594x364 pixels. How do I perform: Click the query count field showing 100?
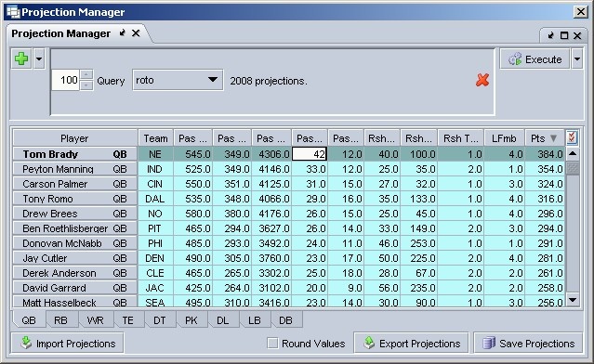click(x=66, y=80)
